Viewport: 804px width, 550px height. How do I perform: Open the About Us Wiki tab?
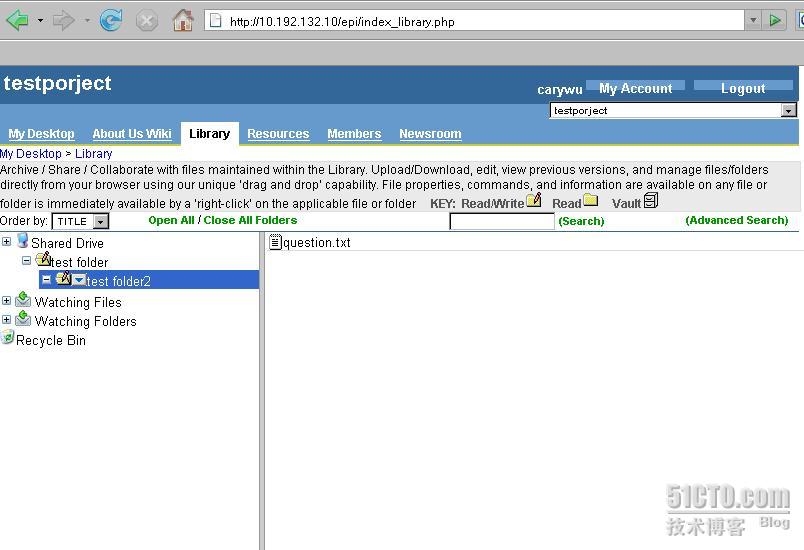(x=132, y=134)
